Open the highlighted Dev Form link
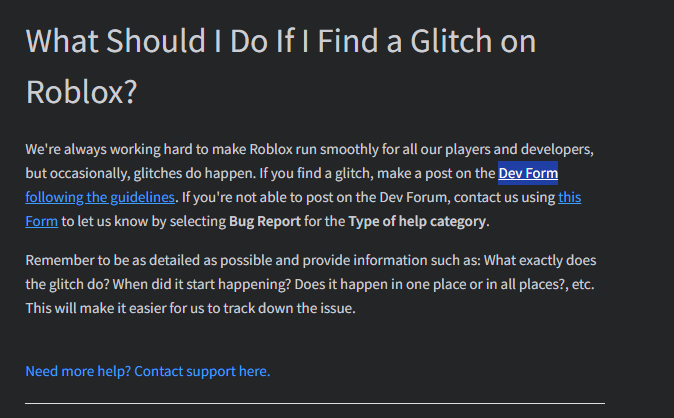 [x=528, y=173]
